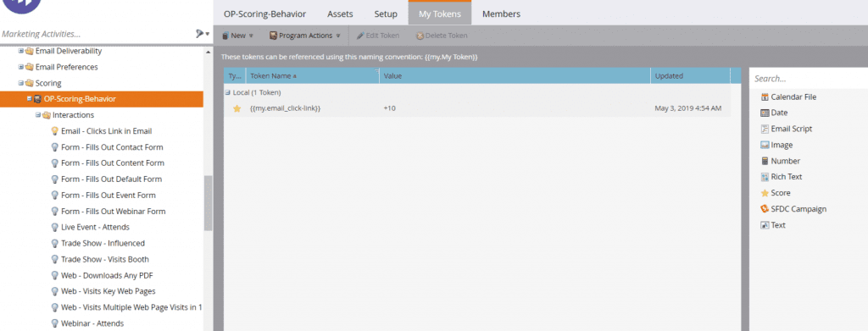Click the Score token star icon in palette
This screenshot has height=331, width=868.
765,193
